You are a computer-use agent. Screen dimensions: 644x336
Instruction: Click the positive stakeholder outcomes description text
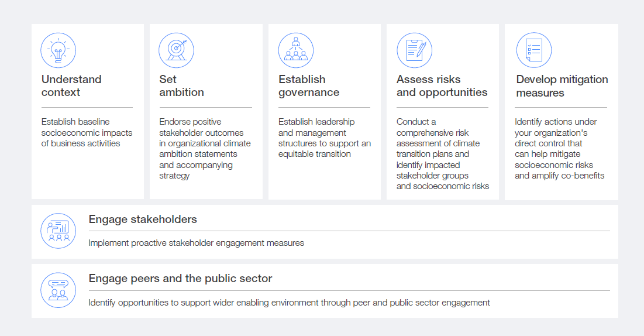point(205,149)
